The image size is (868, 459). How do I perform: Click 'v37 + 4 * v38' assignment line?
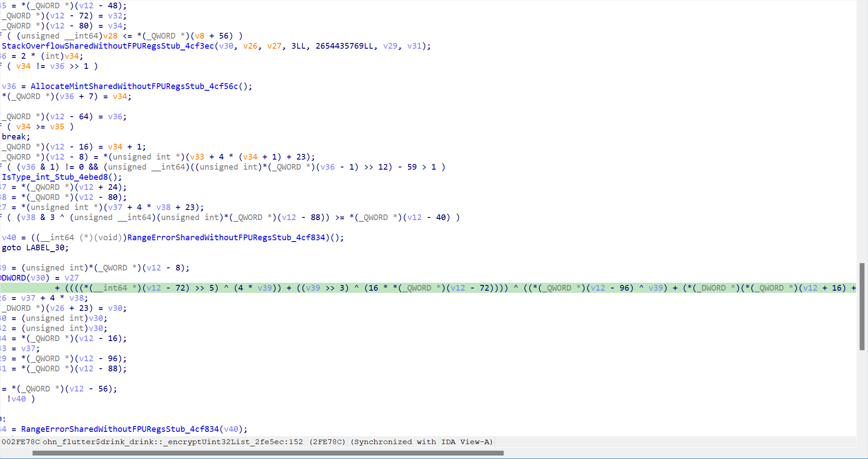[45, 298]
